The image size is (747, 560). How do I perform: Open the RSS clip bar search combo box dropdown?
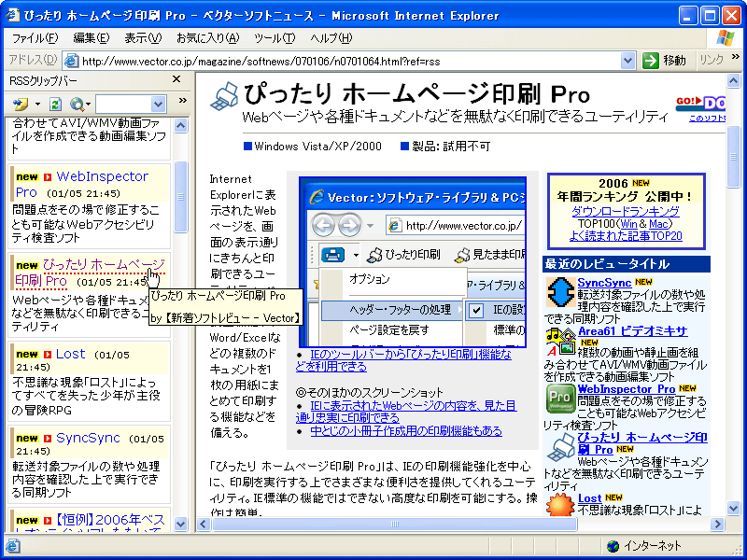158,104
